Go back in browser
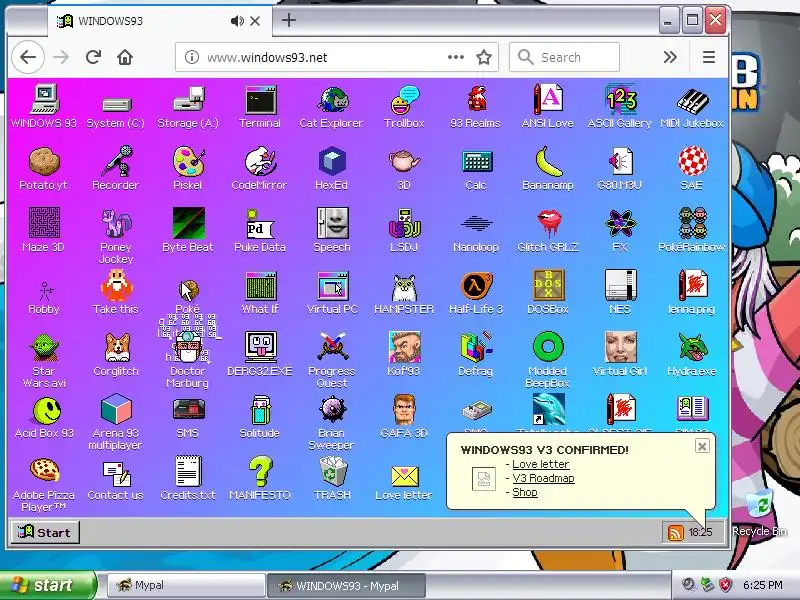800x600 pixels. pyautogui.click(x=28, y=57)
